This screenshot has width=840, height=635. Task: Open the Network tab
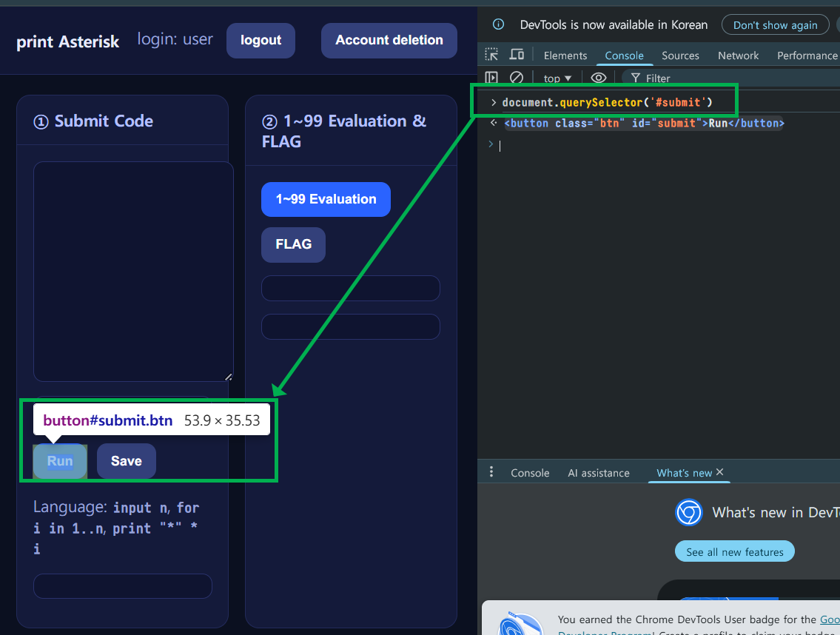pos(738,56)
